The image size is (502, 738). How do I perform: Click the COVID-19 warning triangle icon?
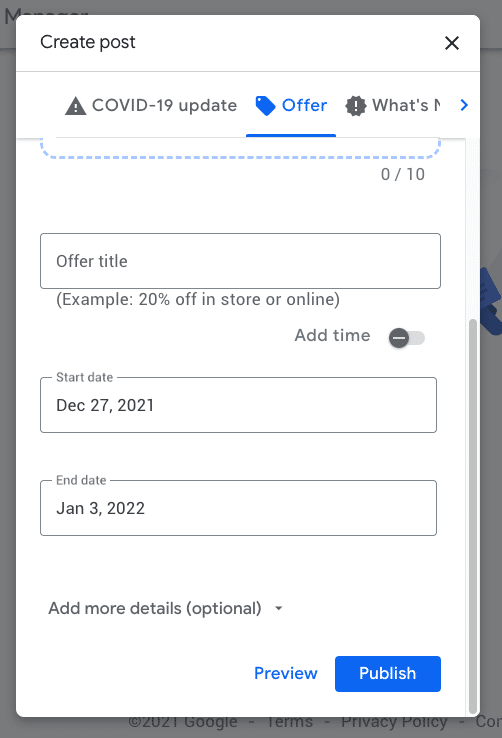[75, 105]
